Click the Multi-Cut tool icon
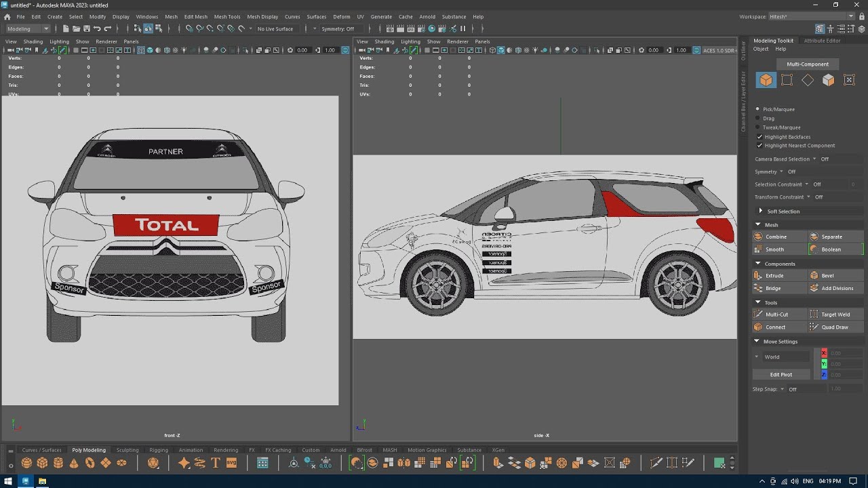This screenshot has width=868, height=488. pyautogui.click(x=758, y=314)
